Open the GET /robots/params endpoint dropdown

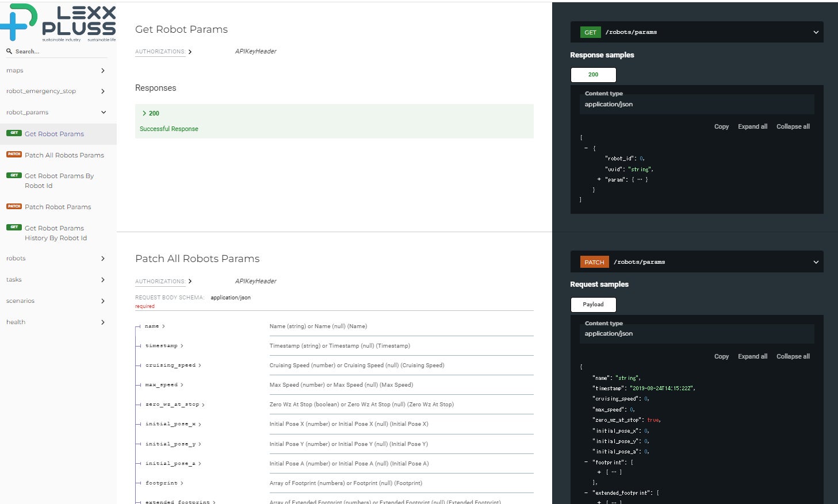click(x=816, y=32)
